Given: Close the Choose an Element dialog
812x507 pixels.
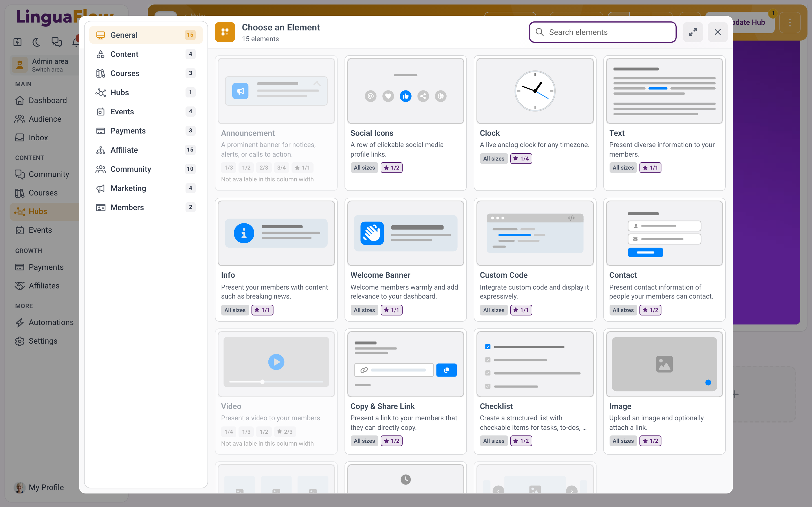Looking at the screenshot, I should [717, 32].
